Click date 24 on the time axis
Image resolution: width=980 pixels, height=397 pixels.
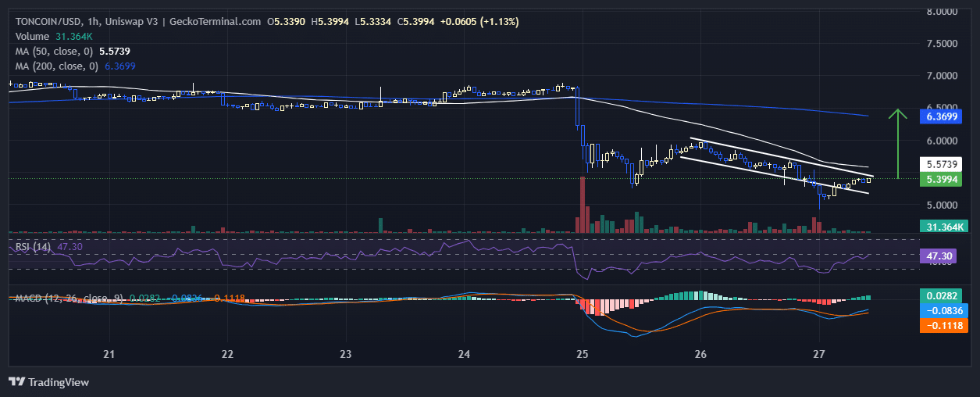[x=464, y=354]
